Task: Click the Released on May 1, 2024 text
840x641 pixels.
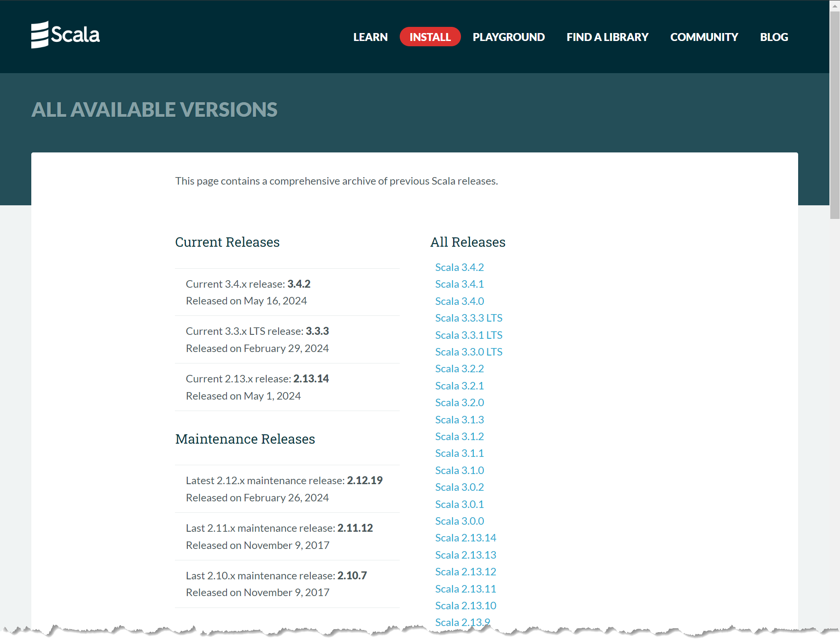Action: coord(243,396)
